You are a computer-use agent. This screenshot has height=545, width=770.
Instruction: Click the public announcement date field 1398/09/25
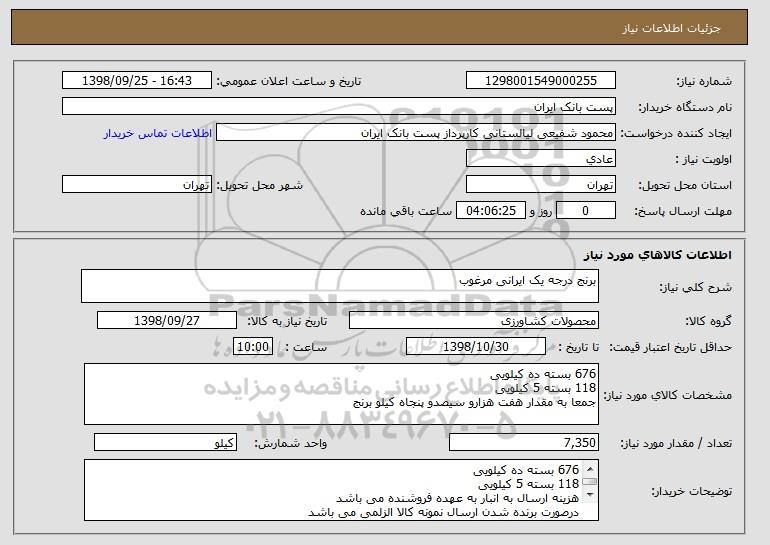(137, 81)
